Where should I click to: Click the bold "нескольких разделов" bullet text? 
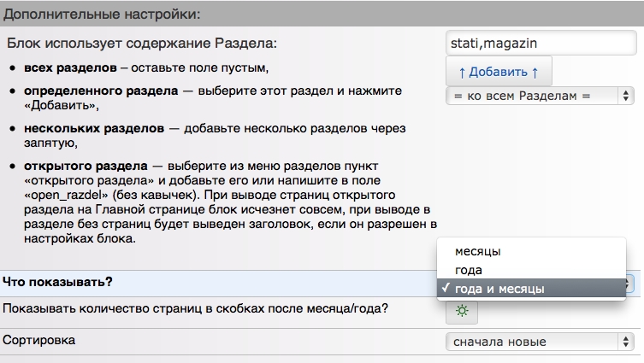(x=93, y=128)
